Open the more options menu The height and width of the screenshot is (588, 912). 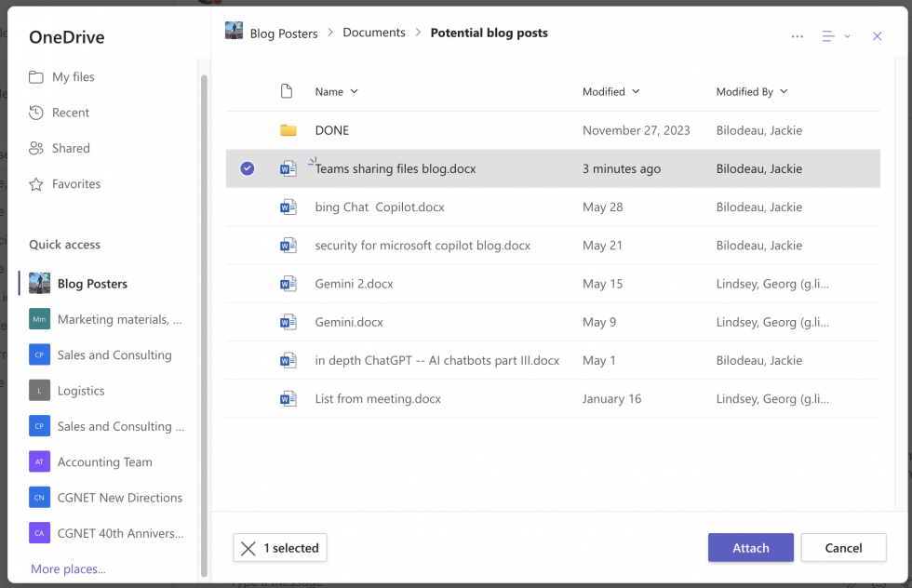[x=798, y=35]
